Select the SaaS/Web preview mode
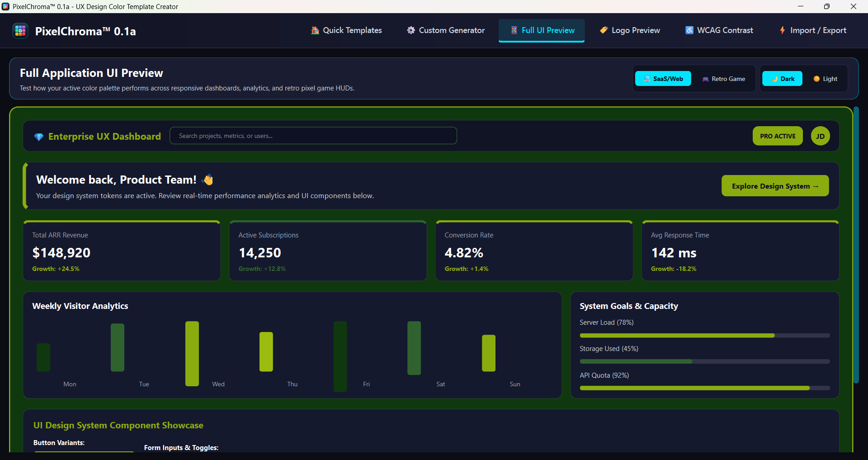Viewport: 868px width, 460px height. pos(663,79)
